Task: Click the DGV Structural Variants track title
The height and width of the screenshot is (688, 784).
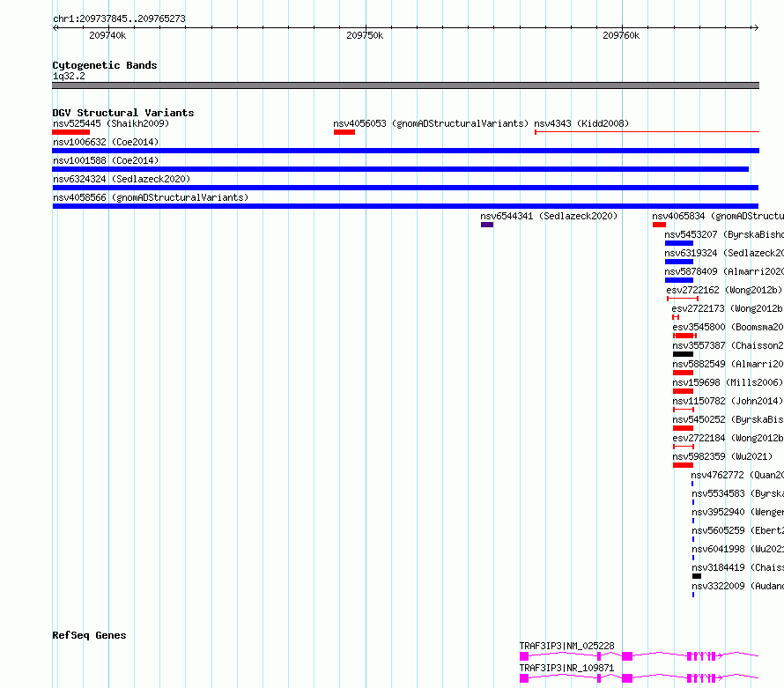Action: [x=123, y=113]
